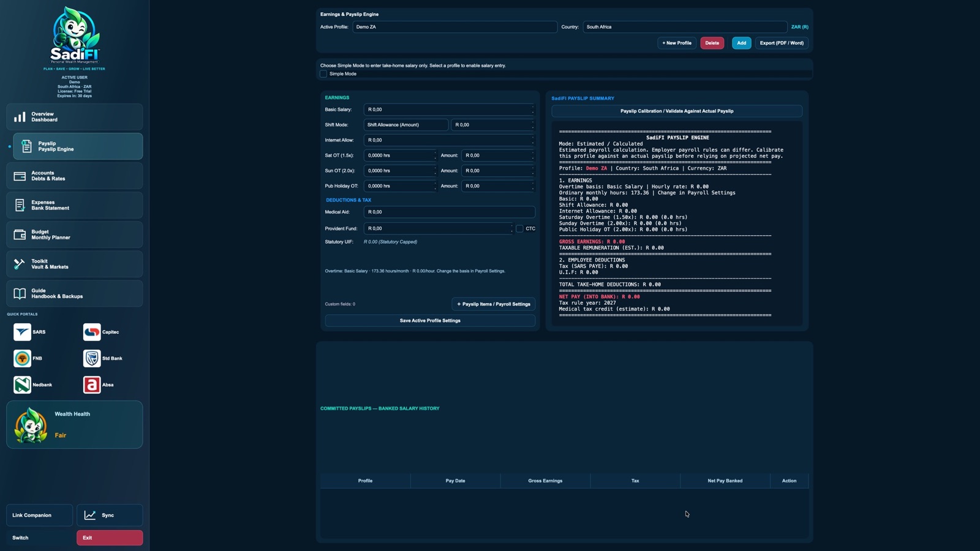Click the + New Profile button
The width and height of the screenshot is (980, 551).
[x=677, y=43]
